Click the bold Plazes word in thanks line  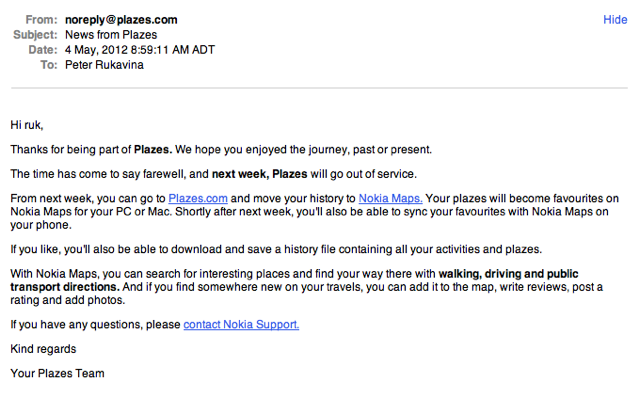[x=153, y=149]
